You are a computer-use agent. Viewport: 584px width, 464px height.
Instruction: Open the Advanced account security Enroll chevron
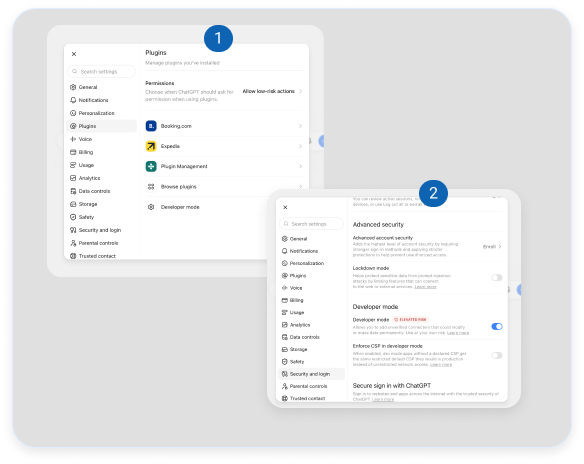(x=499, y=247)
